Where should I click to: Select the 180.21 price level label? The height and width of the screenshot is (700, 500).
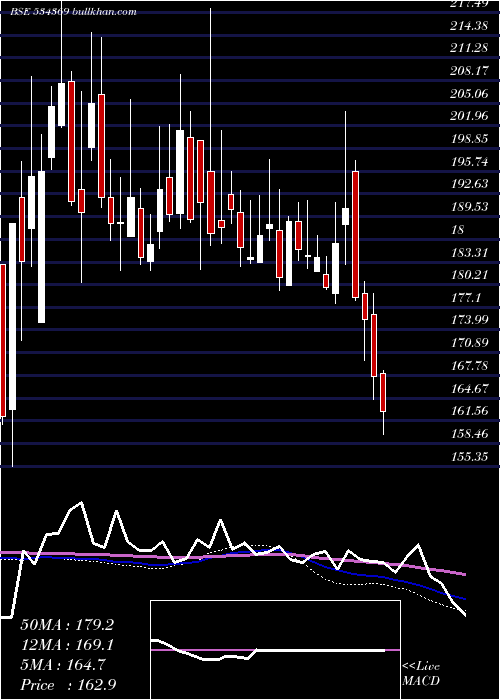coord(469,275)
